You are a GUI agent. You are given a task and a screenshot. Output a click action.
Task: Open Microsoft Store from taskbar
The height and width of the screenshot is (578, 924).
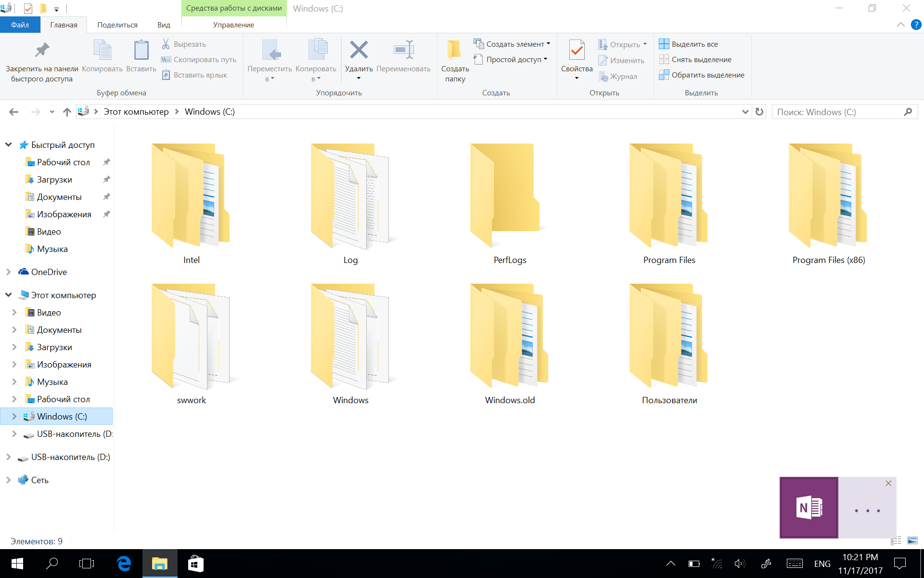coord(195,564)
